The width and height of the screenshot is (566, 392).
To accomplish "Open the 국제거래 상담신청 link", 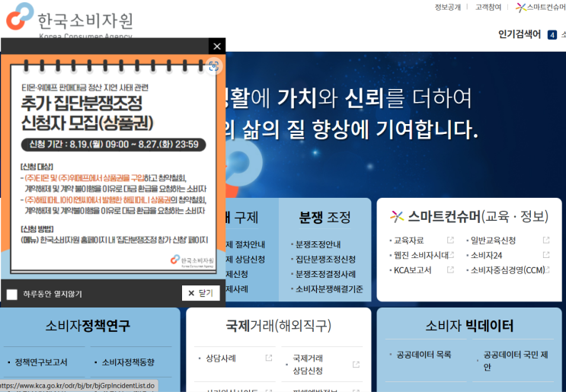I will [x=308, y=365].
